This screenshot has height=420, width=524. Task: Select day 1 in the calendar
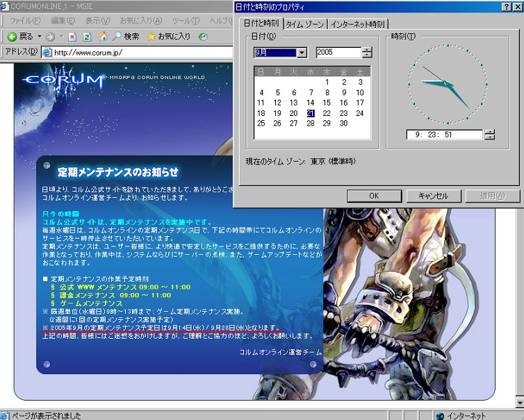pos(327,82)
